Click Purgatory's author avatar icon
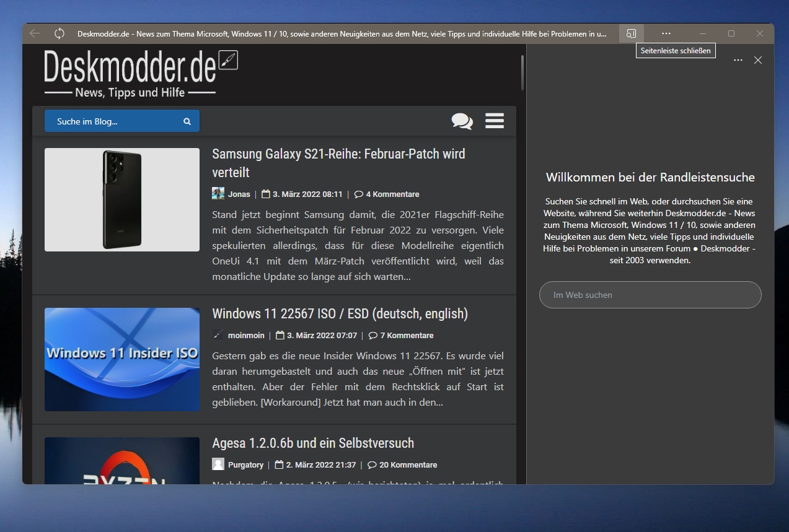Image resolution: width=789 pixels, height=532 pixels. (218, 464)
